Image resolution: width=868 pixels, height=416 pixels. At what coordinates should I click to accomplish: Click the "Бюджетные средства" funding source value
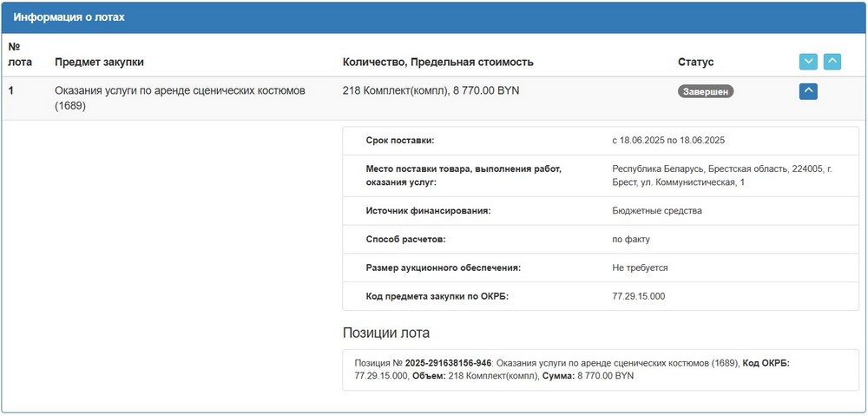(656, 211)
